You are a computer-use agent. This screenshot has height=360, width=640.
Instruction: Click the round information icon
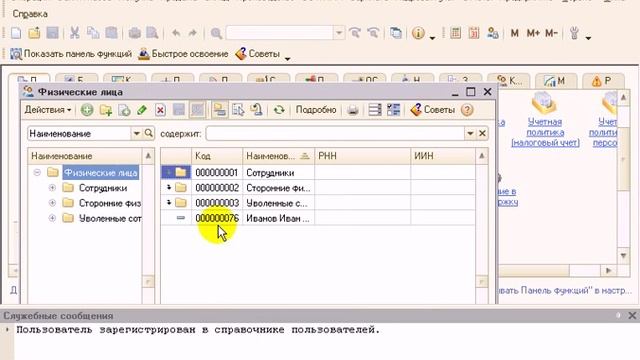tap(418, 33)
